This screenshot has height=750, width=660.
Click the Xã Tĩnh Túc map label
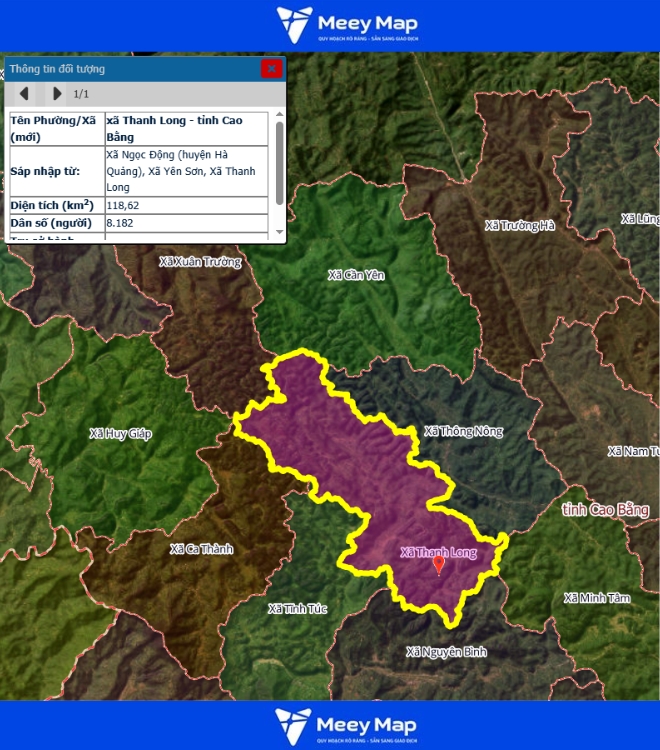pos(296,608)
